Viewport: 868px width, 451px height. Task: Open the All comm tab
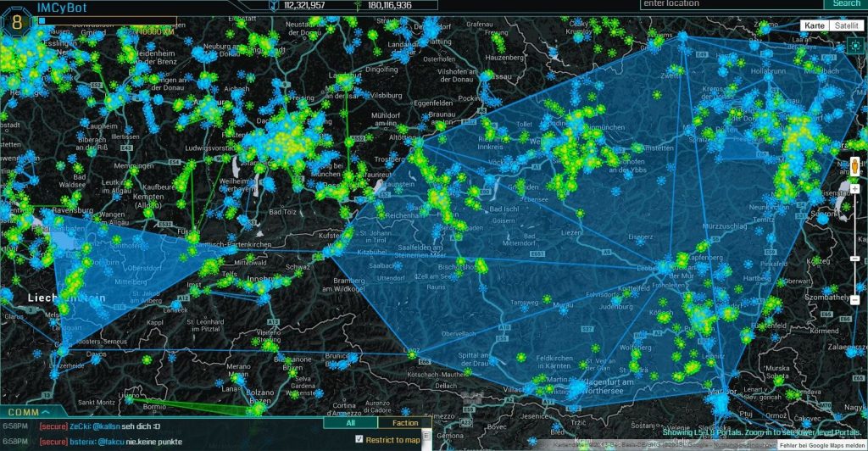350,423
